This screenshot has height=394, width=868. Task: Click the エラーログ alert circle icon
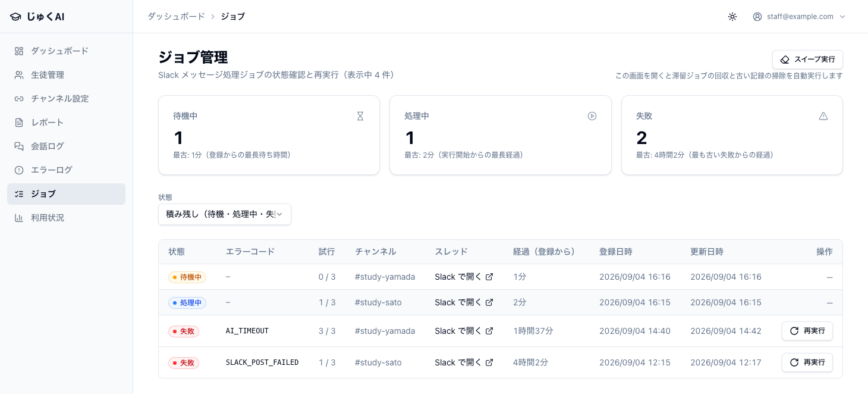point(19,170)
